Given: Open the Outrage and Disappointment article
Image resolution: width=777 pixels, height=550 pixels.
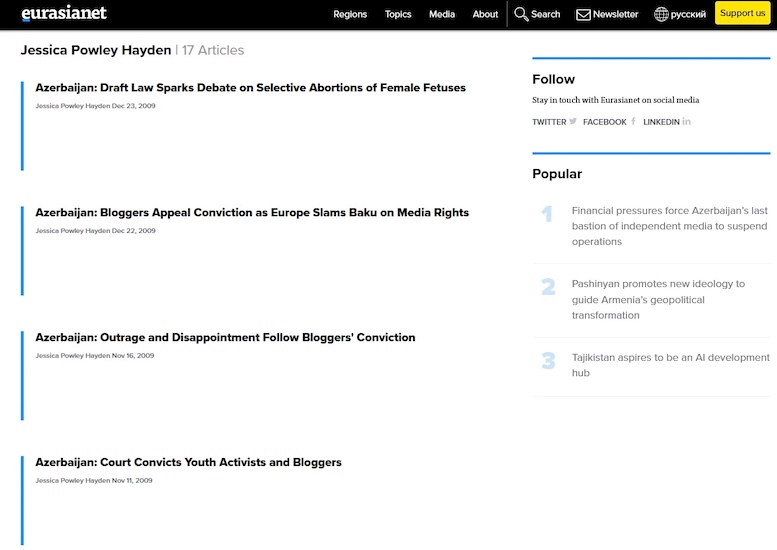Looking at the screenshot, I should coord(225,337).
